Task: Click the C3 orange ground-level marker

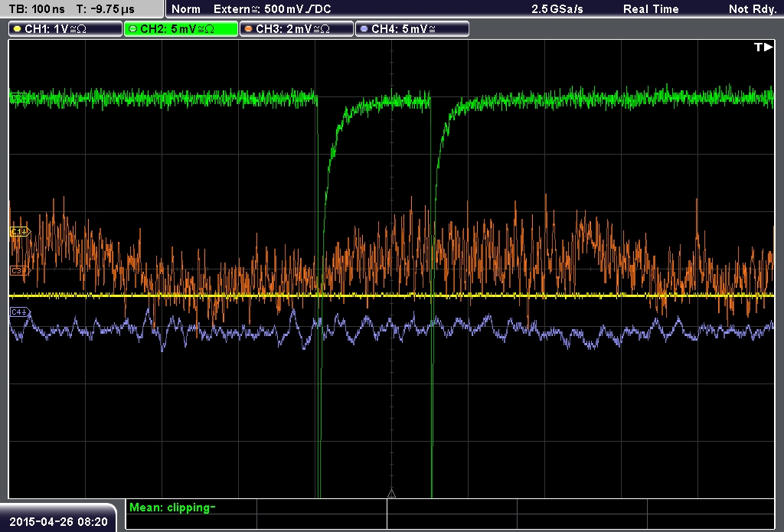Action: coord(21,270)
